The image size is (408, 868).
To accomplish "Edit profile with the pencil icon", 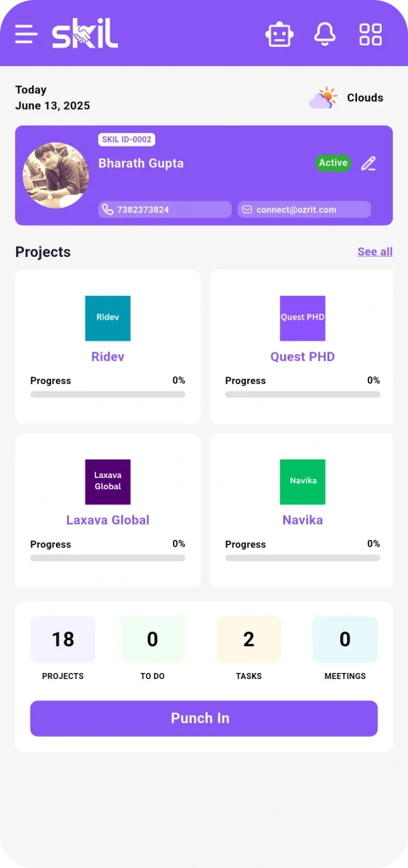I will click(368, 164).
